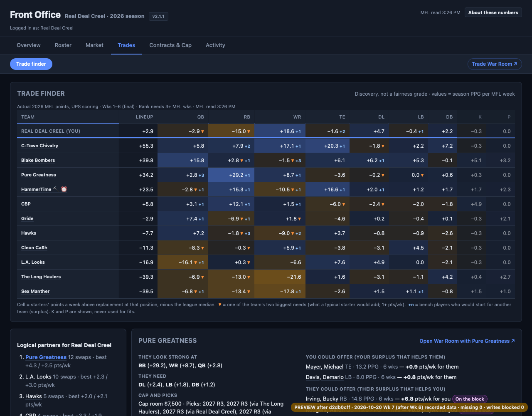The image size is (532, 416).
Task: Click the Trade finder pill button
Action: click(31, 64)
